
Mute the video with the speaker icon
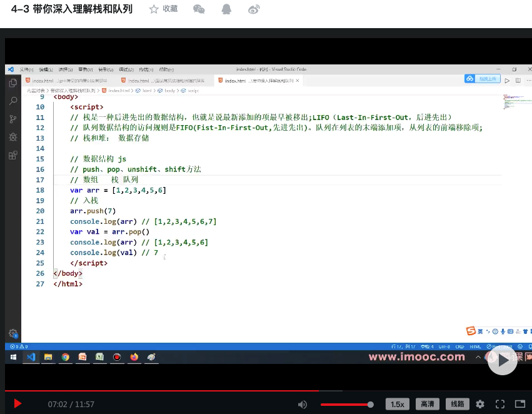[303, 404]
